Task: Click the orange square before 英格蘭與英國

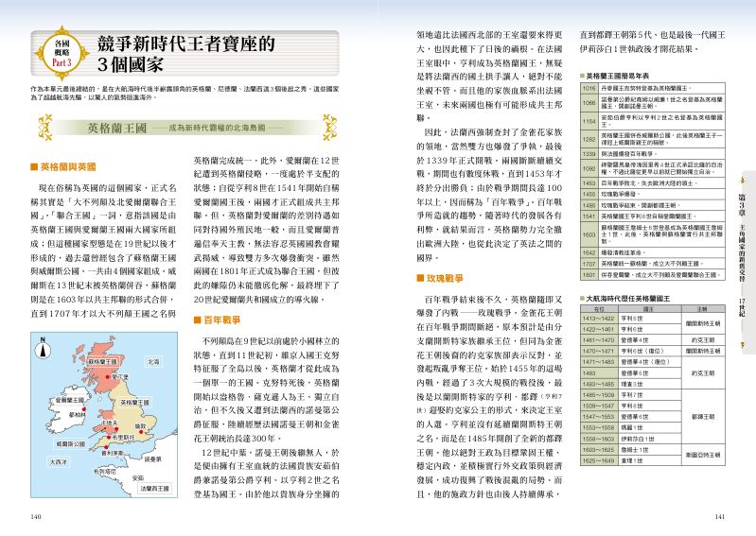Action: [34, 167]
